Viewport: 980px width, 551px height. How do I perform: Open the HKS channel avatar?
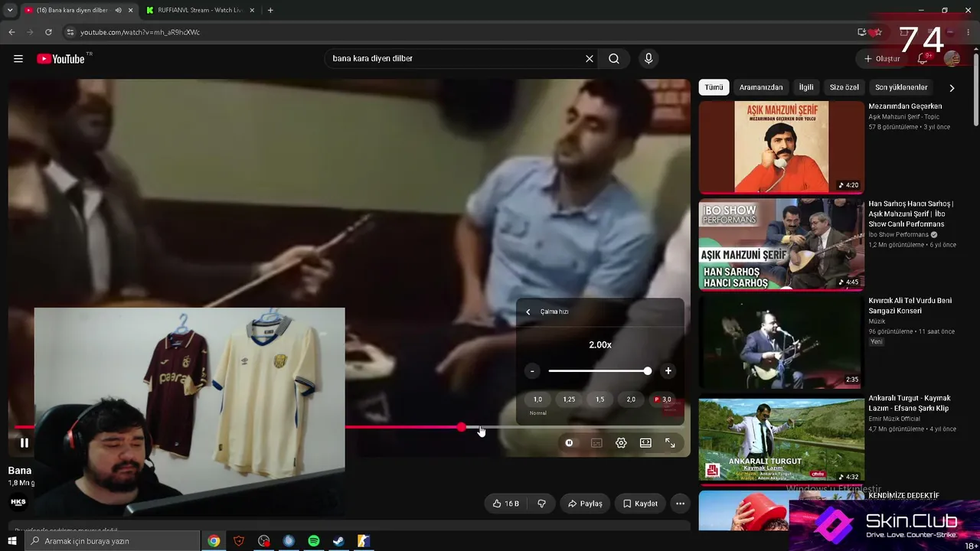click(18, 502)
